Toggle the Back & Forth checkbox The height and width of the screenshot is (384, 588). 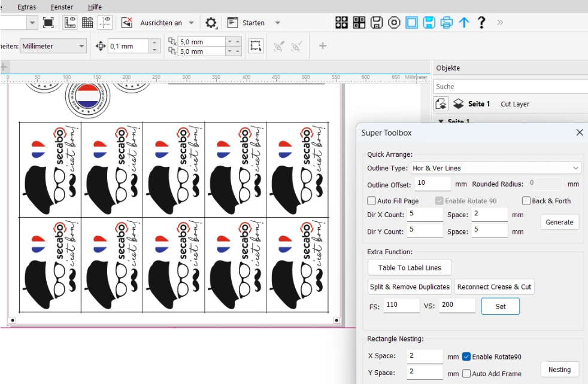point(526,201)
